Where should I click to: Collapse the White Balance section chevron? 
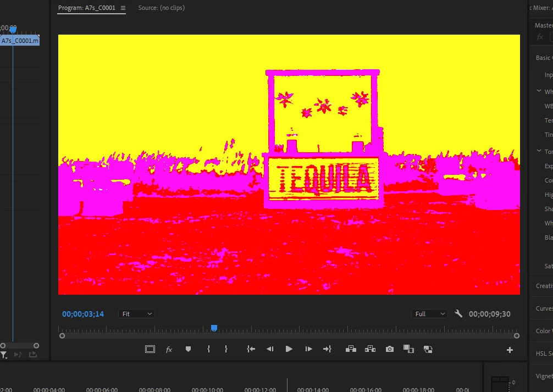(x=539, y=91)
